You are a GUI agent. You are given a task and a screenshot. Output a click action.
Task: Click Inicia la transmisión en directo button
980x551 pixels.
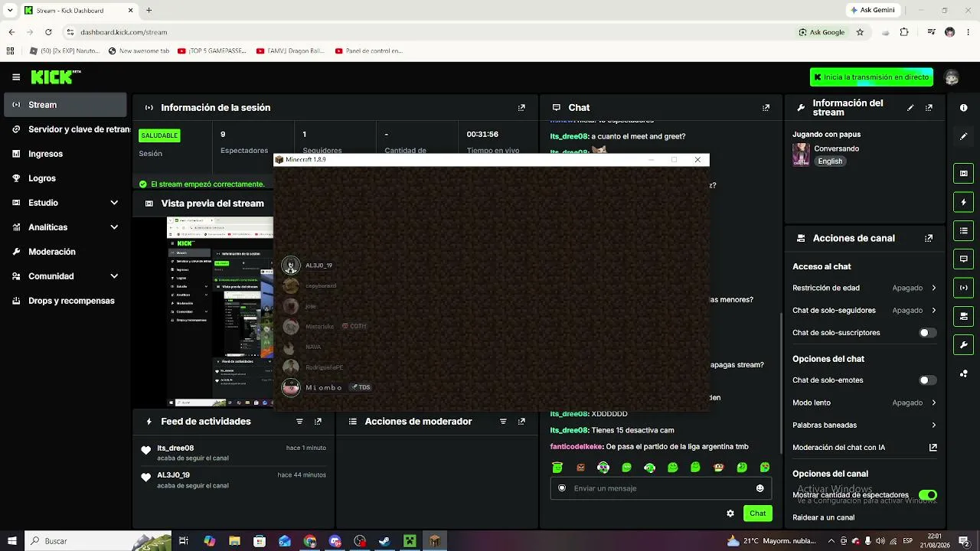[x=871, y=77]
